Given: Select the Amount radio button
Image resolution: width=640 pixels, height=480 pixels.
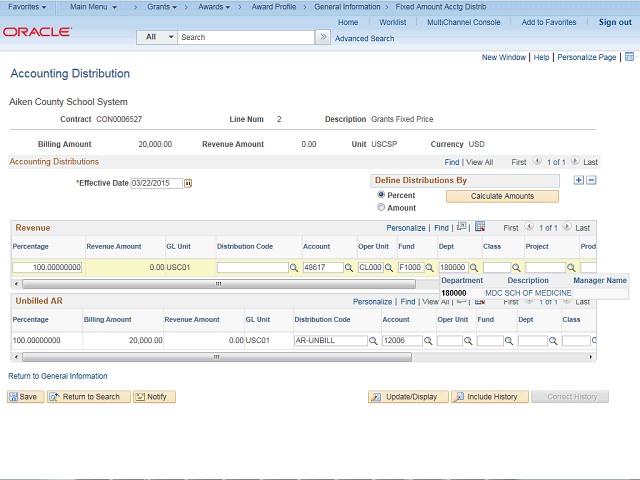Looking at the screenshot, I should pos(381,207).
